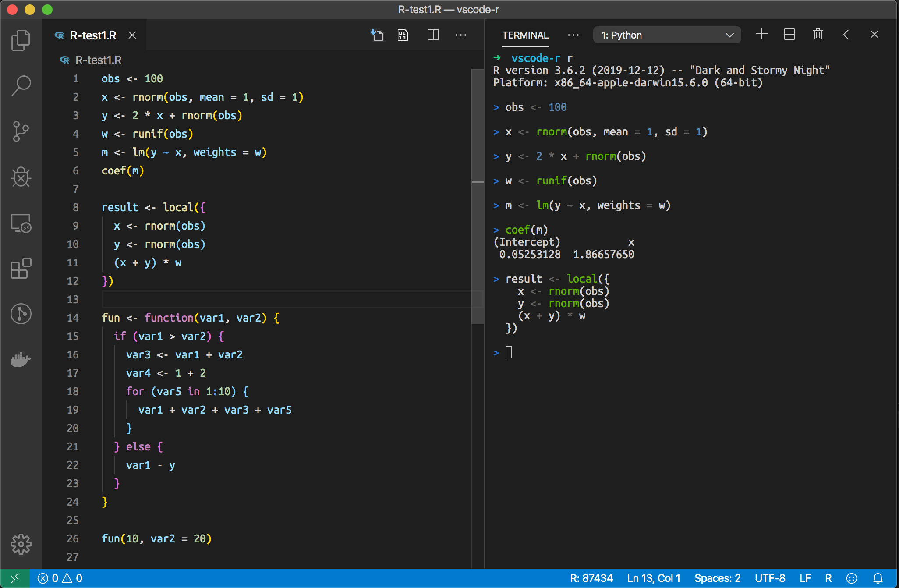
Task: Open the terminal selector dropdown '1: Python'
Action: 666,35
